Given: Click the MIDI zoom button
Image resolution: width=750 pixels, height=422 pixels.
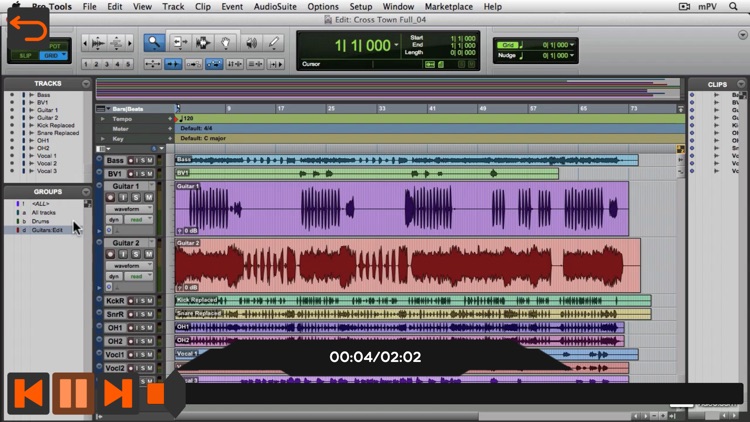Looking at the screenshot, I should tap(116, 43).
